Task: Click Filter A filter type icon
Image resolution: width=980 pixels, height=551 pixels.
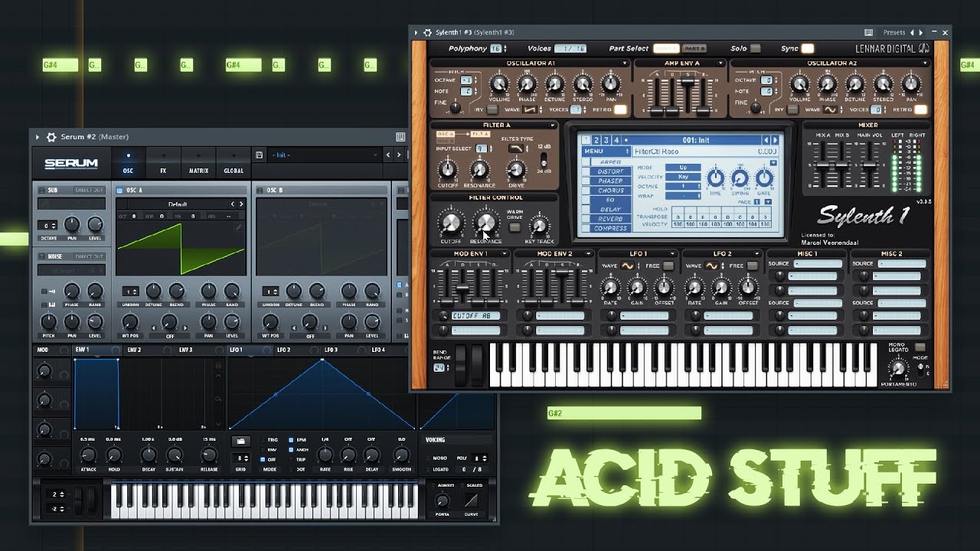Action: [x=517, y=148]
